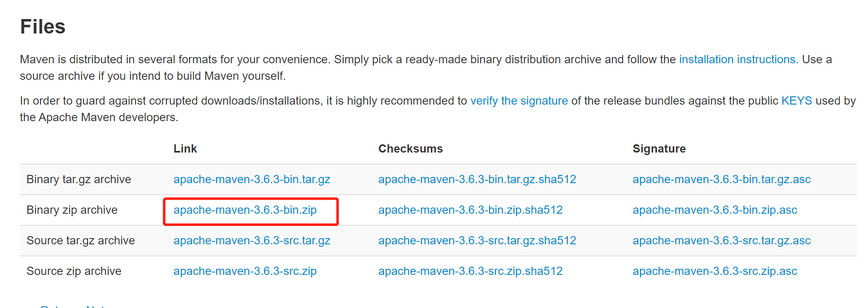Click the Signature column header
This screenshot has height=308, width=868.
(659, 149)
